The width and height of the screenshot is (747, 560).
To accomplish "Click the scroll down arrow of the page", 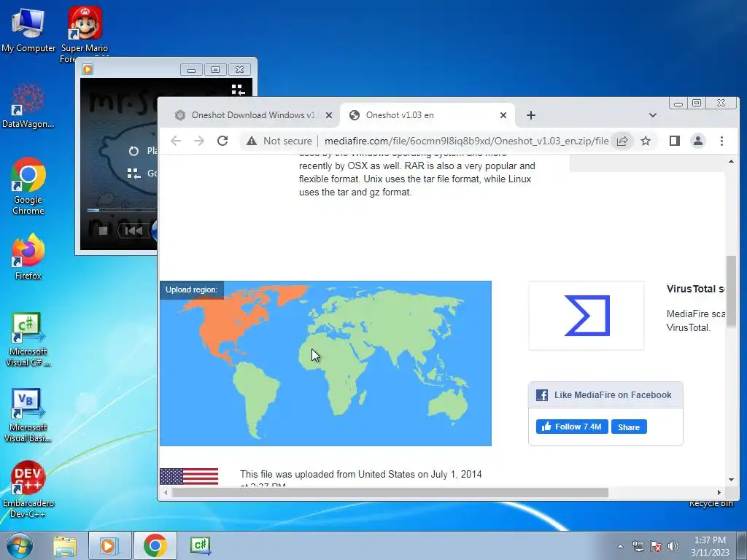I will point(731,480).
